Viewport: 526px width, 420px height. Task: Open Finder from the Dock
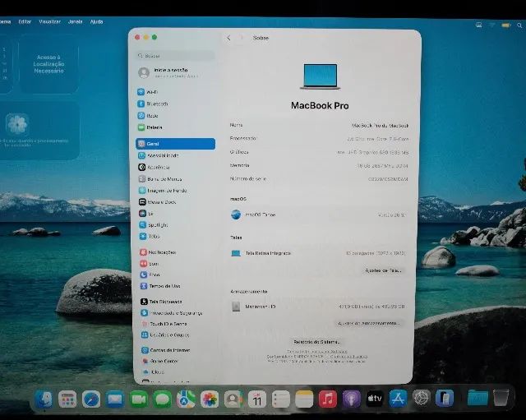pos(44,399)
